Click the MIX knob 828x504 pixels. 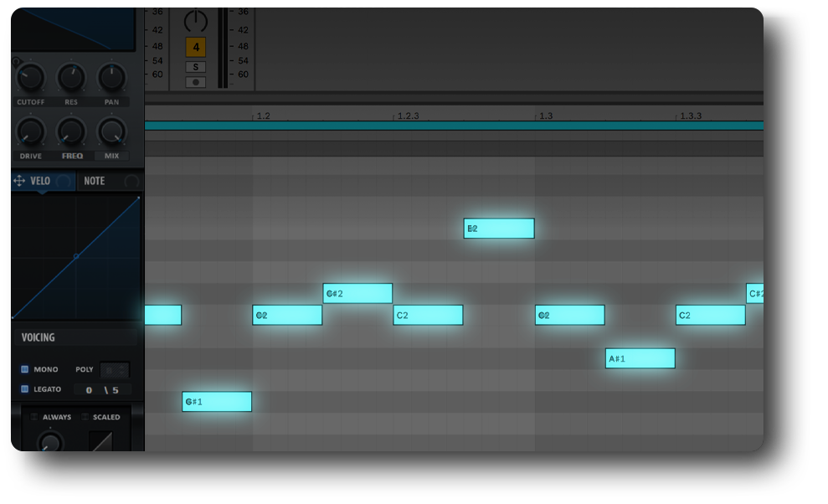point(111,132)
